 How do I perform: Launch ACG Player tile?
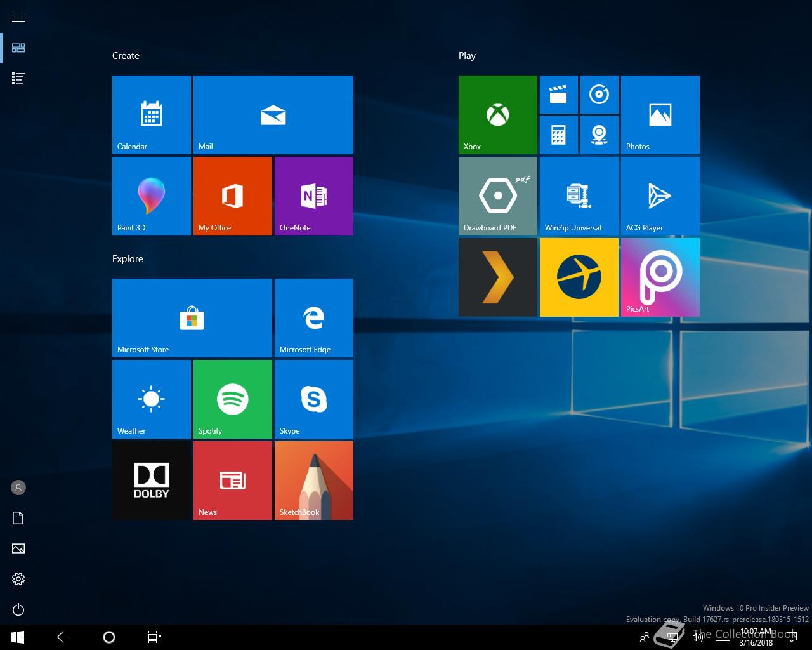pyautogui.click(x=660, y=196)
